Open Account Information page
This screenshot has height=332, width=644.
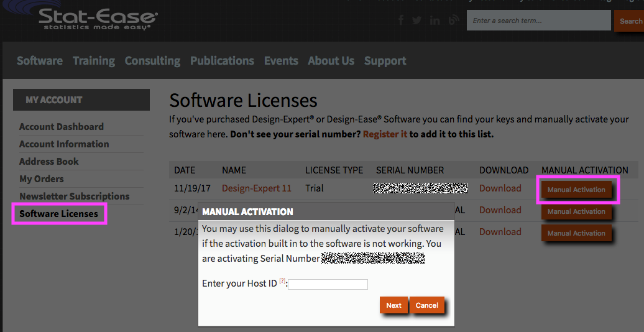click(x=64, y=144)
